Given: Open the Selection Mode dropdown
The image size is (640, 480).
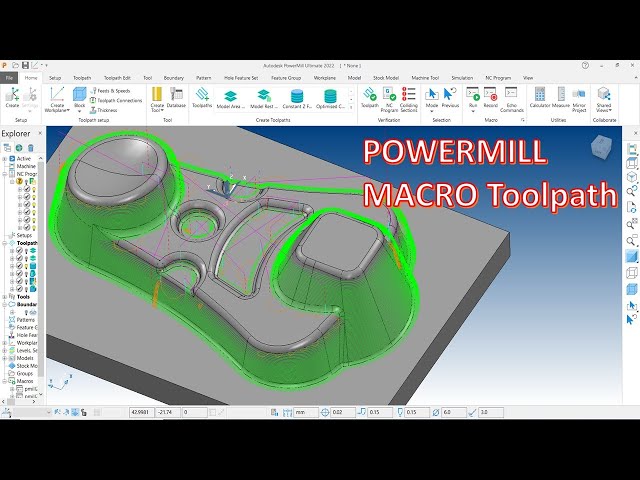Looking at the screenshot, I should pos(431,110).
